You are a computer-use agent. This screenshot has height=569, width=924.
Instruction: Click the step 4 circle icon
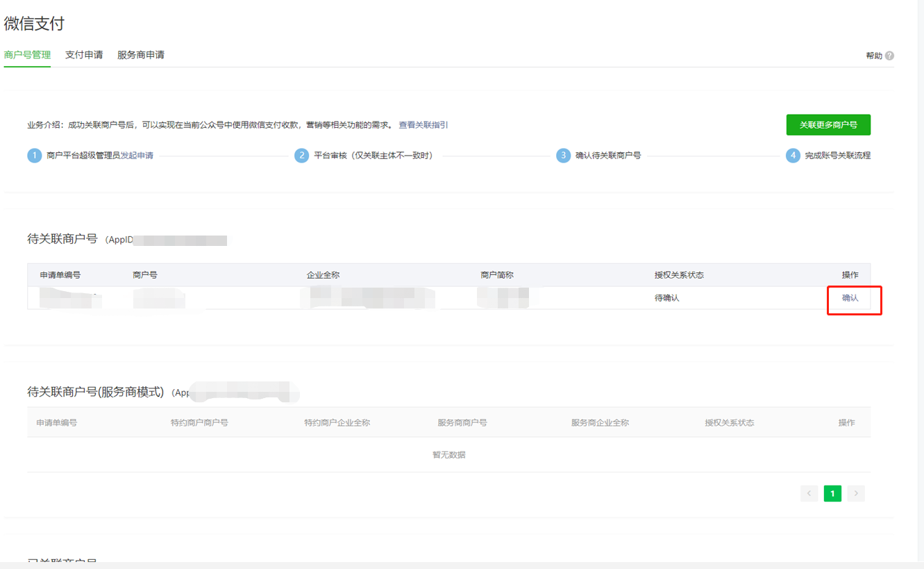(793, 156)
